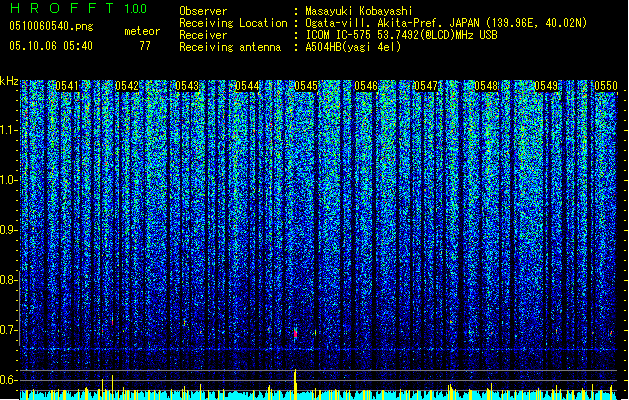The height and width of the screenshot is (400, 629).
Task: Click the 0.8 kHz axis label
Action: pyautogui.click(x=9, y=280)
